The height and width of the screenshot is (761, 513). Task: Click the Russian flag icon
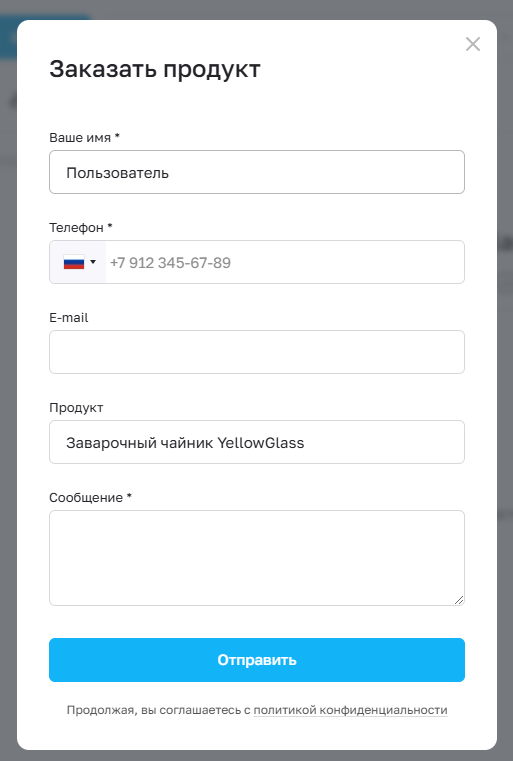tap(74, 262)
